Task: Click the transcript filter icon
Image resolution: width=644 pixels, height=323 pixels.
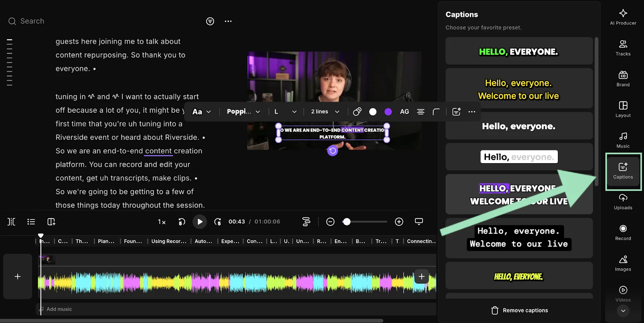Action: tap(210, 21)
